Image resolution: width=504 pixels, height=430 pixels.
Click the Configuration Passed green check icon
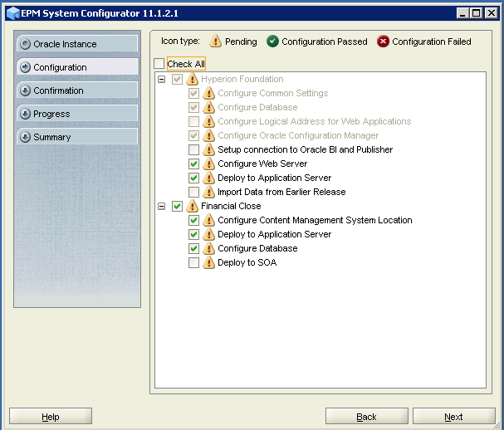click(x=272, y=42)
